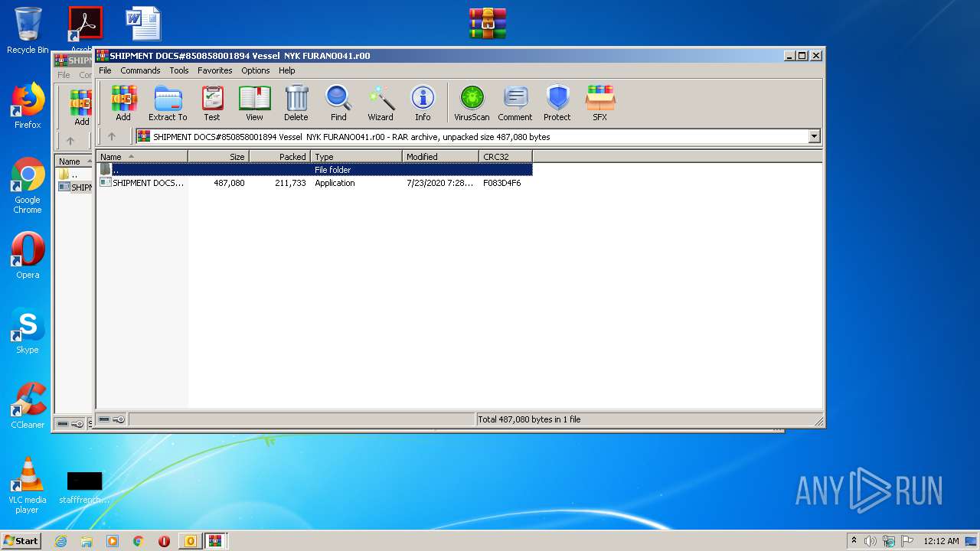The height and width of the screenshot is (551, 980).
Task: Click the F083D4F6 CRC32 value
Action: point(501,183)
